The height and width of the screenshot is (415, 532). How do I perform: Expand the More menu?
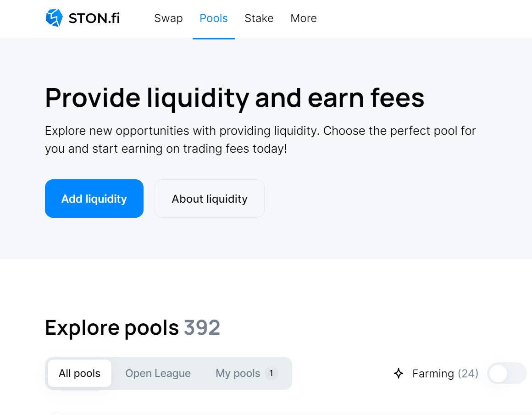(x=303, y=18)
